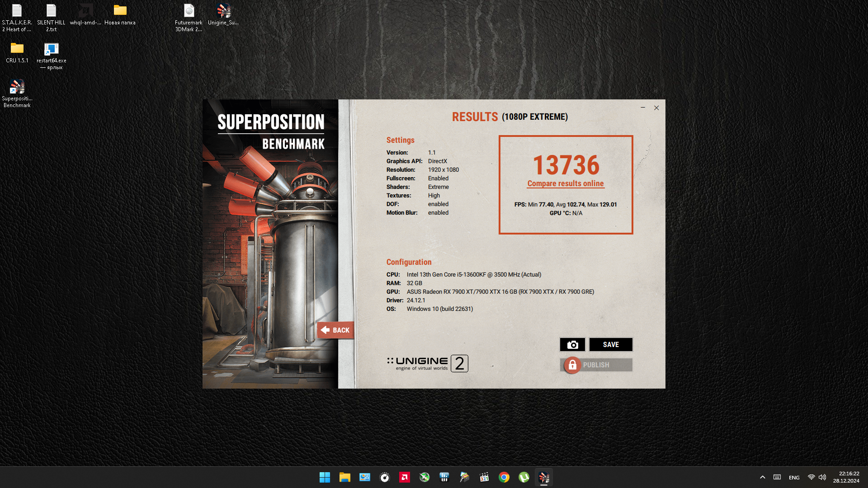Open the clock and date flyout

pyautogui.click(x=847, y=477)
